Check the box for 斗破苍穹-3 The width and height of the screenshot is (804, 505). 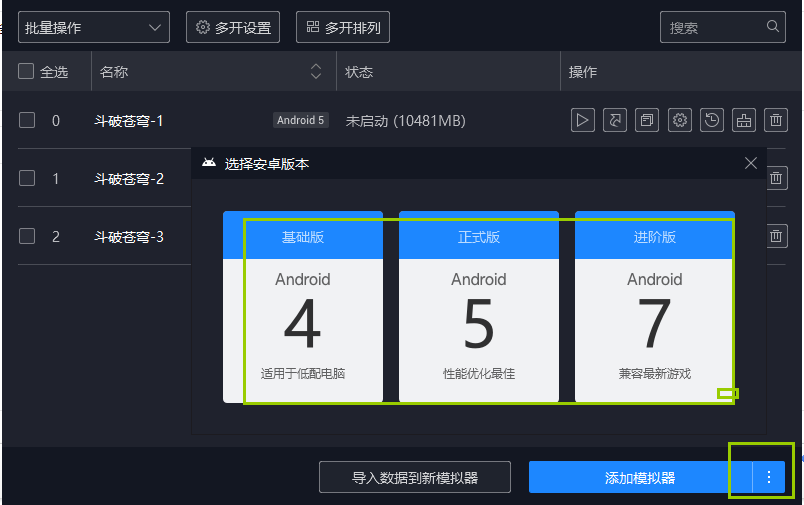(27, 236)
